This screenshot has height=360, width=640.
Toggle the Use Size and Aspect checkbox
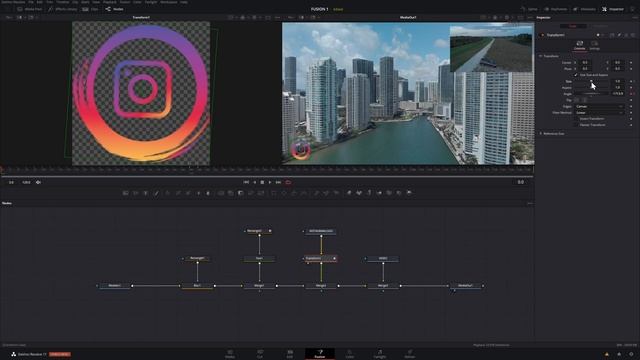[x=576, y=75]
